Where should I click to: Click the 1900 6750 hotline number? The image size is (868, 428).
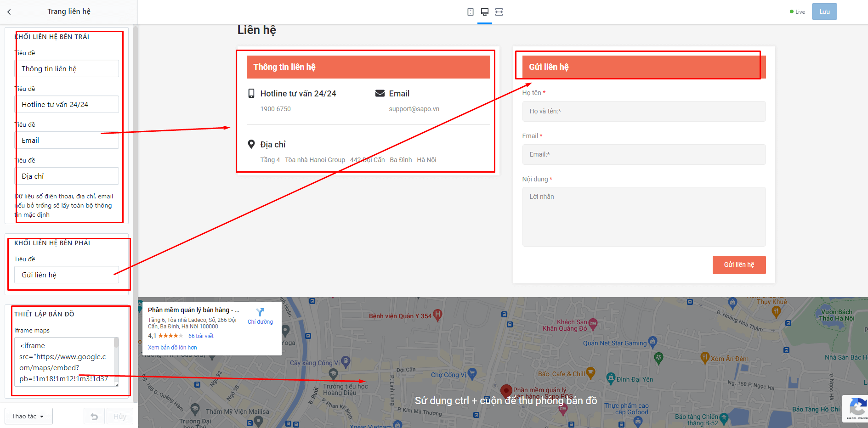point(275,109)
